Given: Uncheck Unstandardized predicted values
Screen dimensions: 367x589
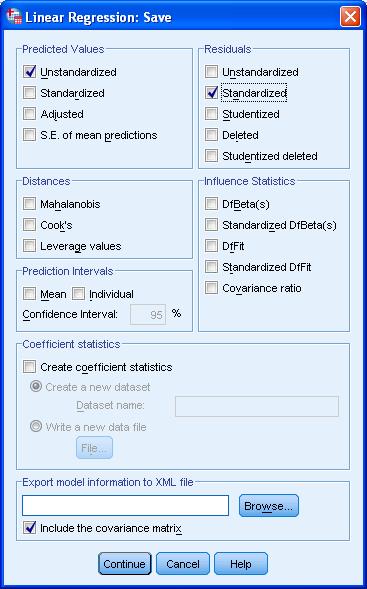Looking at the screenshot, I should (x=29, y=71).
